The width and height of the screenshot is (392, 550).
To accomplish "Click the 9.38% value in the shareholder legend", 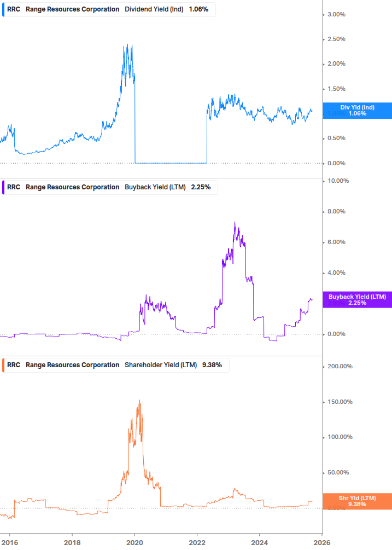I will click(212, 365).
